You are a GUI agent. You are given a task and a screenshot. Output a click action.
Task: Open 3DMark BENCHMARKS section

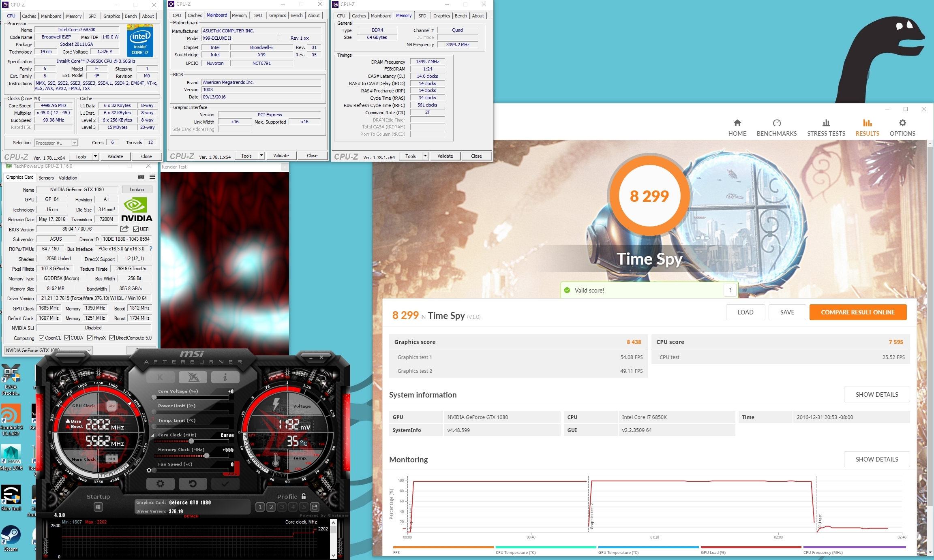click(x=776, y=128)
